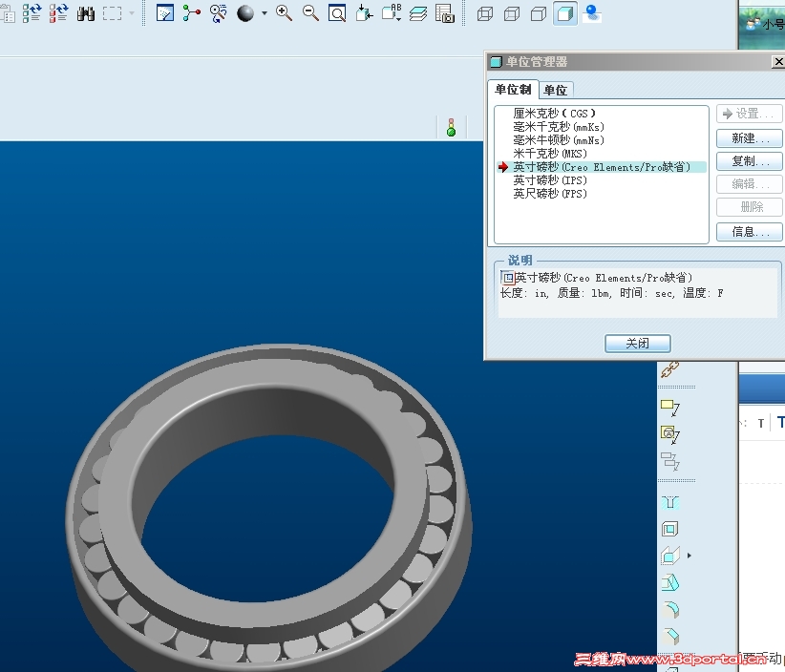Click the 复制 button

750,161
